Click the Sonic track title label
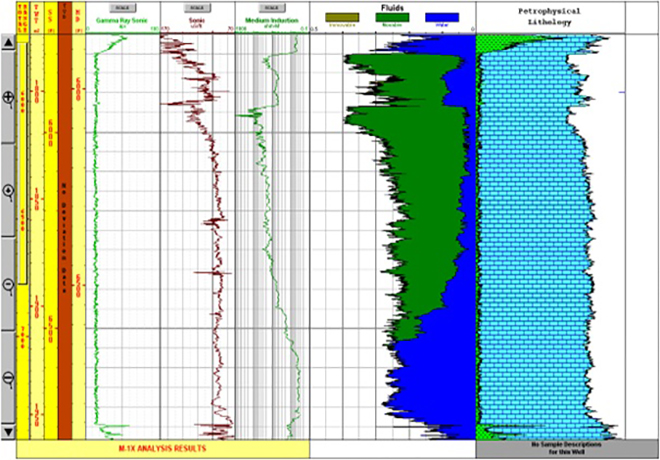The height and width of the screenshot is (460, 660). point(196,20)
